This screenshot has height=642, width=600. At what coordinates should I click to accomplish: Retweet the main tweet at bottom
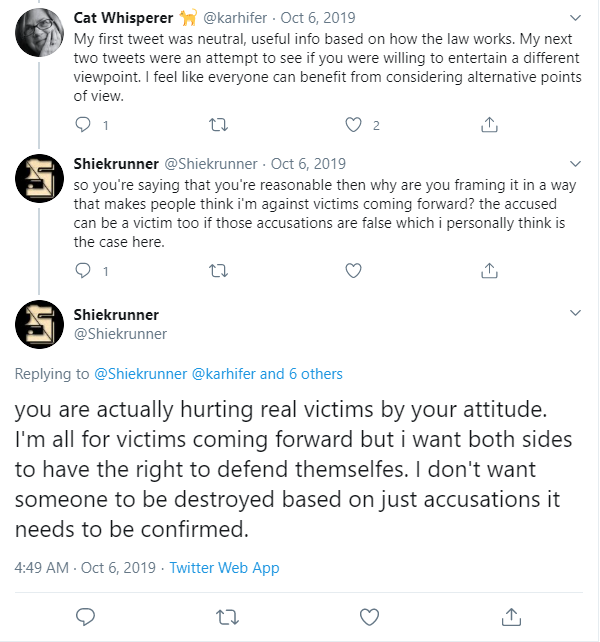[227, 617]
